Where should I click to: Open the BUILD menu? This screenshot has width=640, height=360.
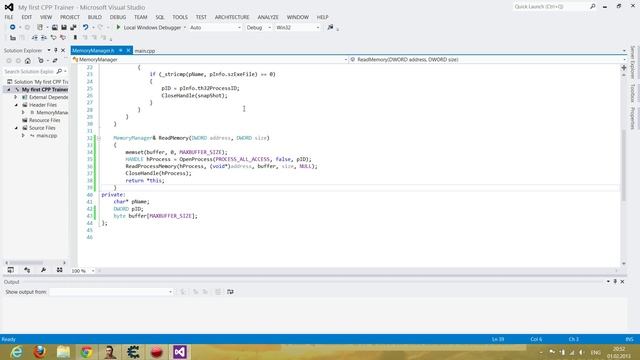pos(95,17)
